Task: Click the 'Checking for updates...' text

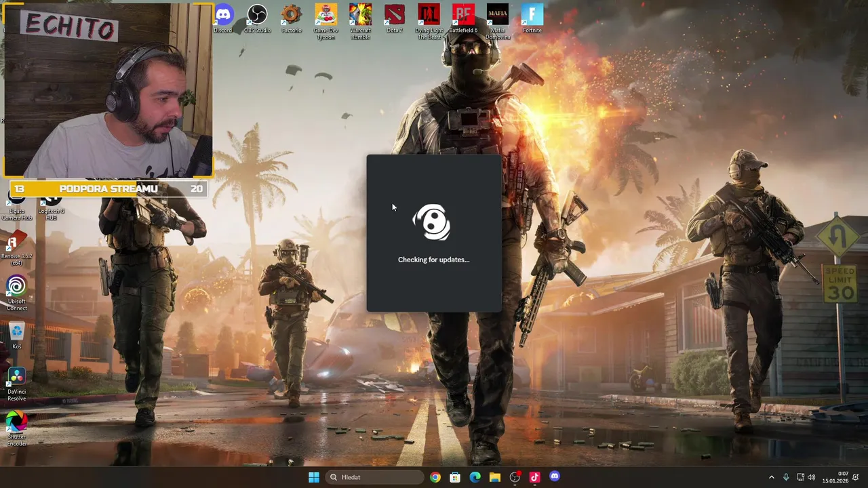Action: coord(434,260)
